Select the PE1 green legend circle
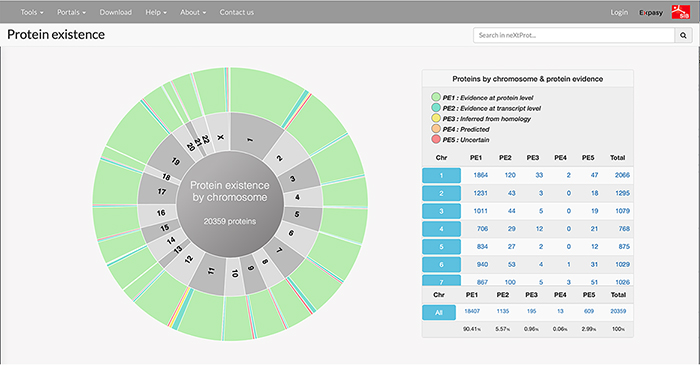Screen dimensions: 700x370 (x=436, y=97)
